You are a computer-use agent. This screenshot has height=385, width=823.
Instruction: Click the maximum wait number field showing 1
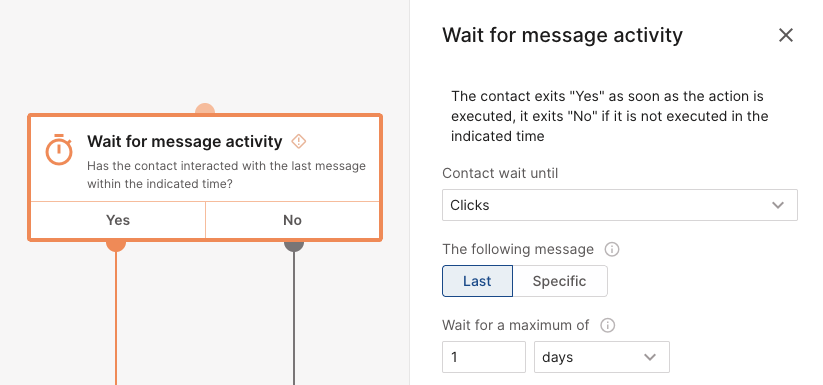tap(483, 357)
